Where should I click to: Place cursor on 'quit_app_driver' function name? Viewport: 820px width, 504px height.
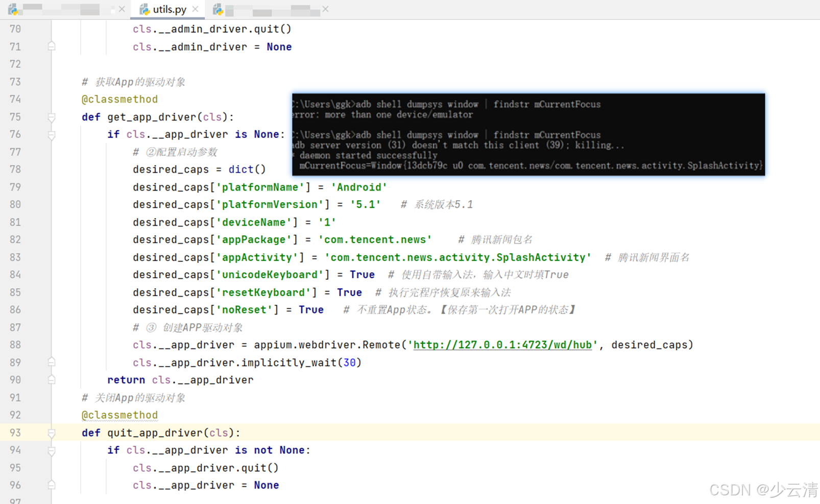(x=155, y=433)
